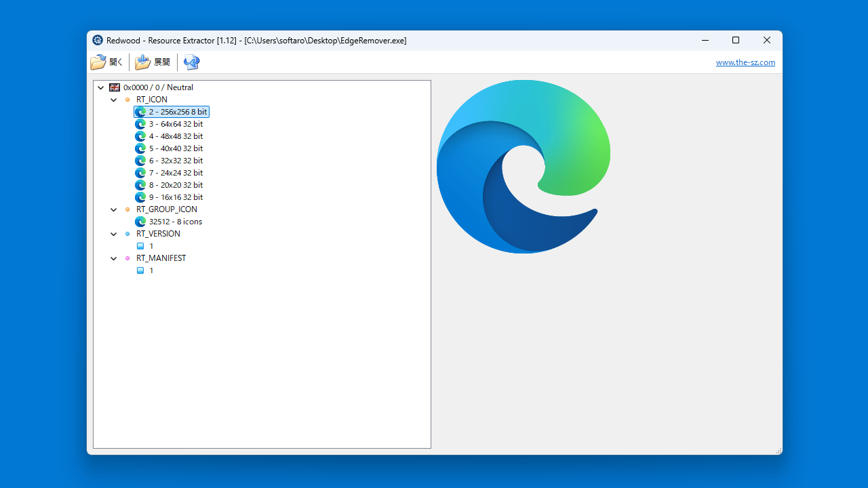The width and height of the screenshot is (868, 488).
Task: Click the Redwood app icon in title bar
Action: pos(98,41)
